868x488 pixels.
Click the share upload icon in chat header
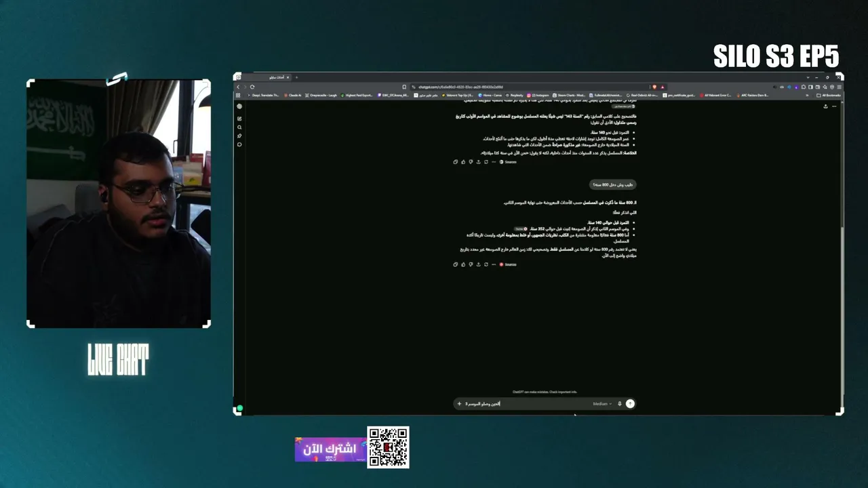coord(825,106)
